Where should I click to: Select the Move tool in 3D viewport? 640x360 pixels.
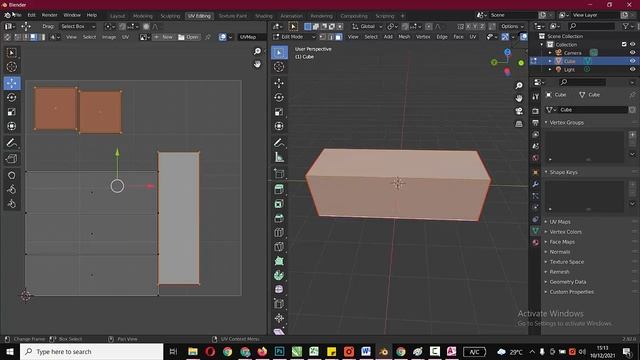pos(279,83)
